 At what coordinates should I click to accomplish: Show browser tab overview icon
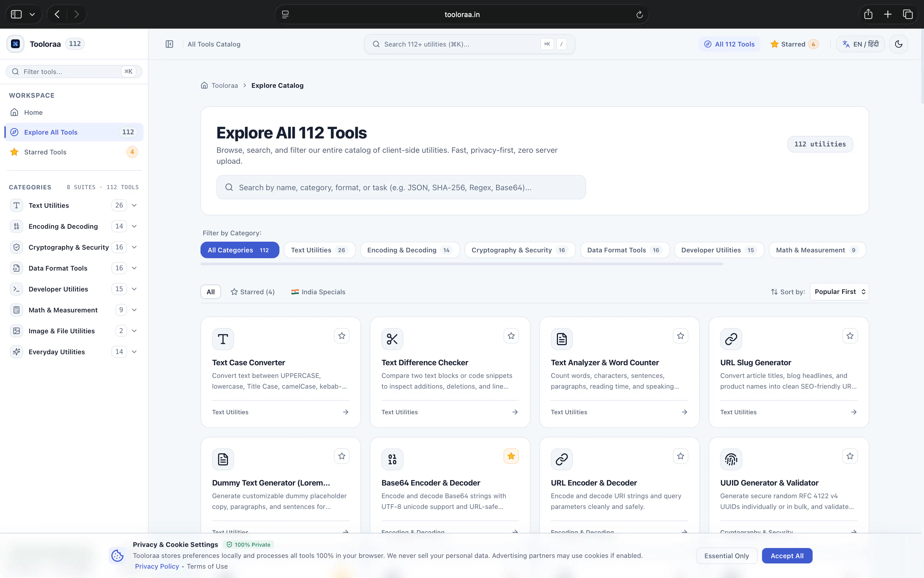908,15
